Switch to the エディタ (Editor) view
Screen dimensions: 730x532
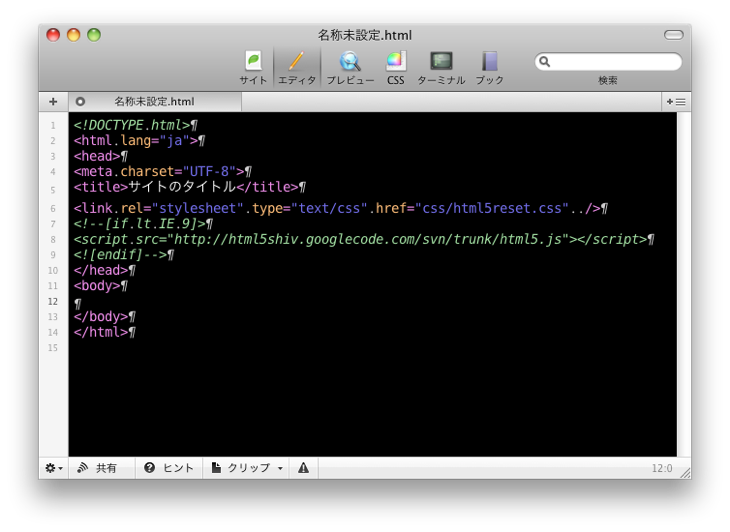pos(296,66)
